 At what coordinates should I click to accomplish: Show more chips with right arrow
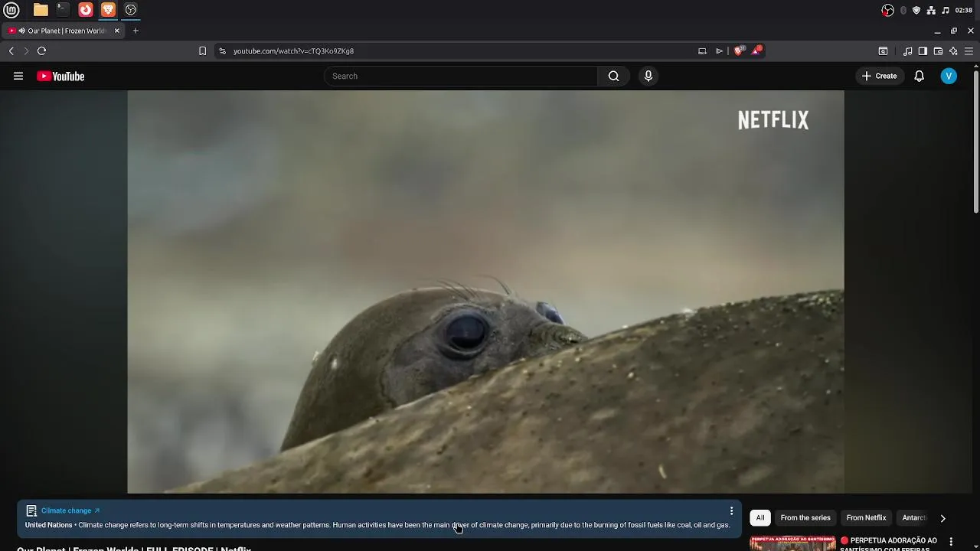(x=942, y=518)
